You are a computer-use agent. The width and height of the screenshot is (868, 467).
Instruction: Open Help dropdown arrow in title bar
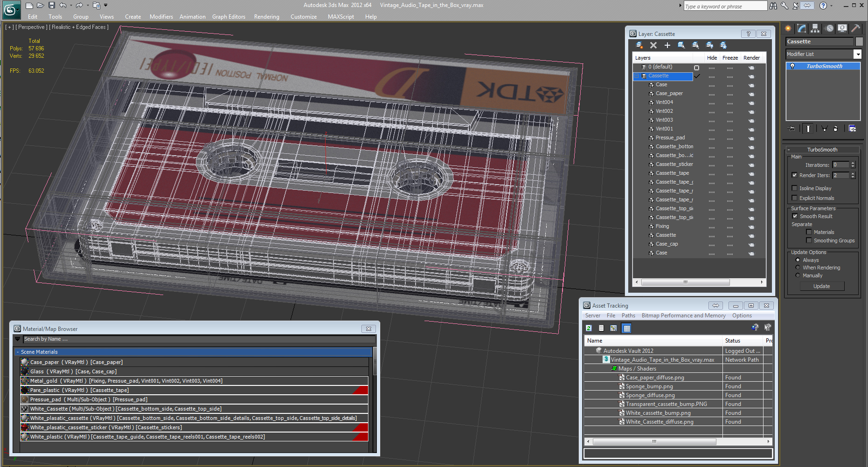click(831, 6)
